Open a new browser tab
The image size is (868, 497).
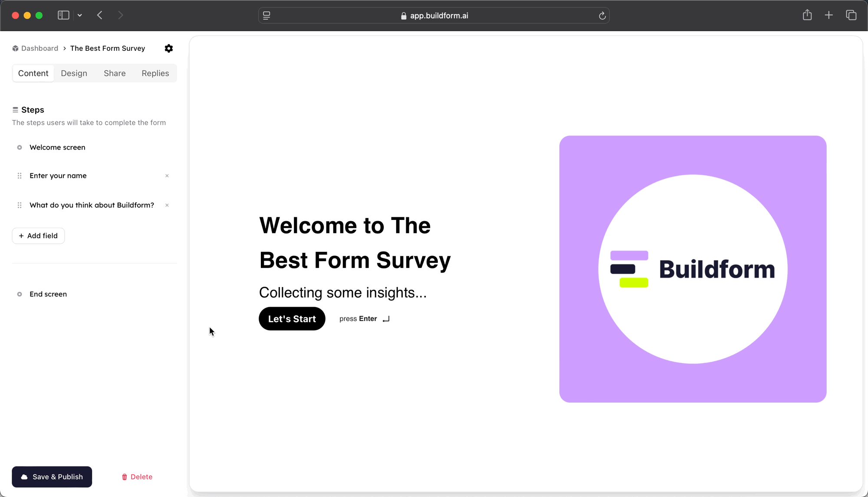[x=829, y=15]
